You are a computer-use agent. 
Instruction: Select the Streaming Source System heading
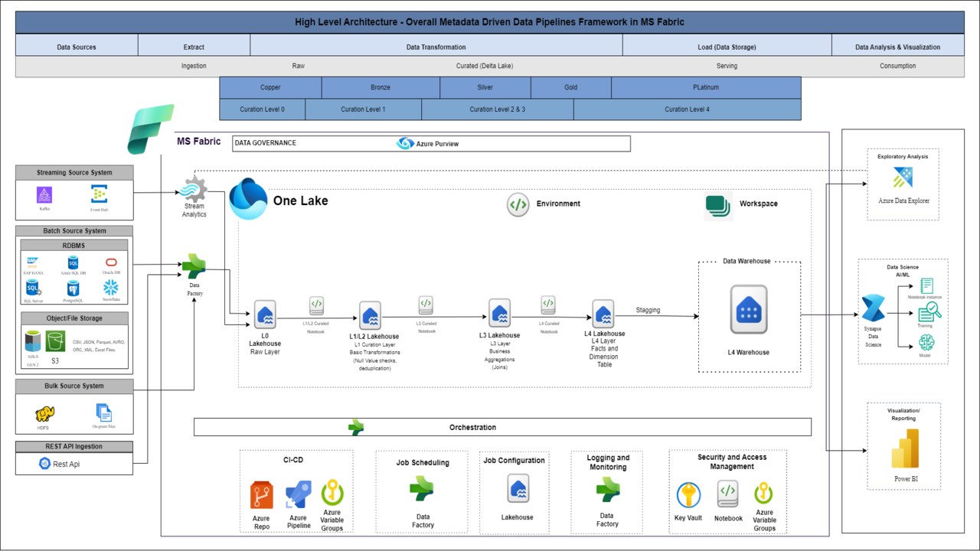73,172
